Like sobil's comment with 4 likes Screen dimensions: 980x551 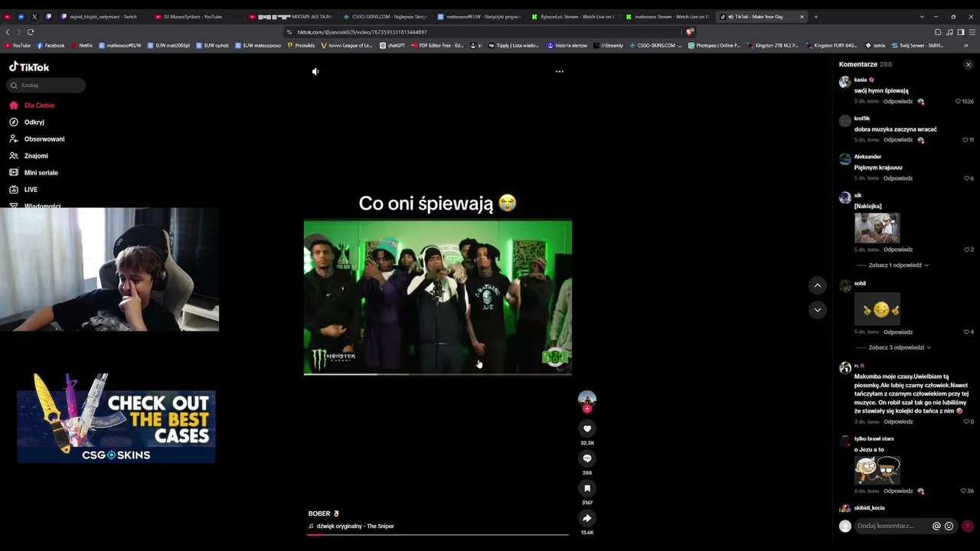pos(967,332)
